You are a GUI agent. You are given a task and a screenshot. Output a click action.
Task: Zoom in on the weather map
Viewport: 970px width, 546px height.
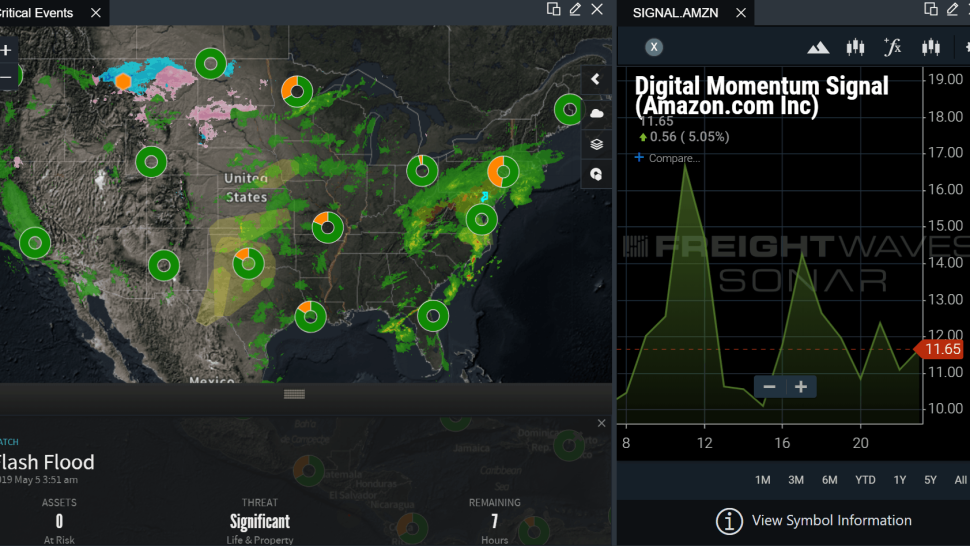pos(6,50)
